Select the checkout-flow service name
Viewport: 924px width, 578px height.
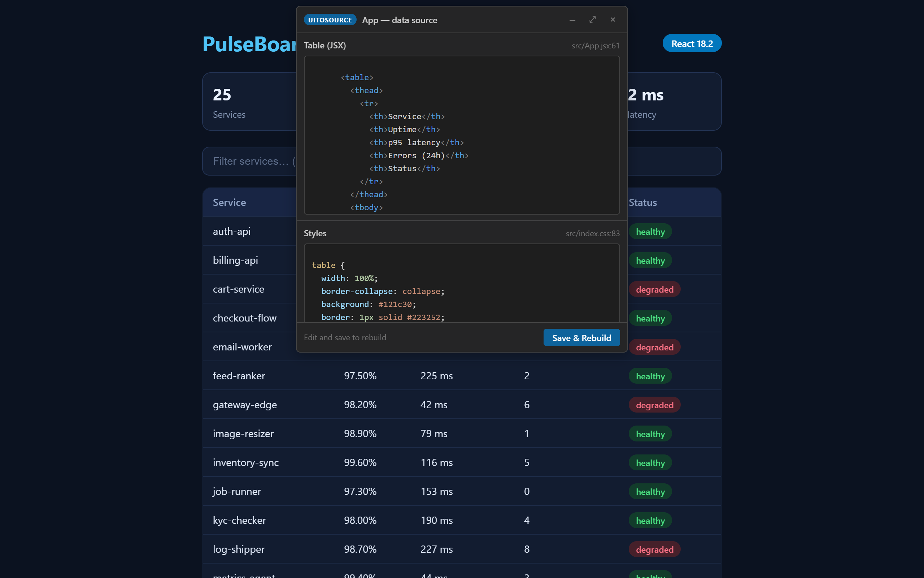[x=245, y=318]
